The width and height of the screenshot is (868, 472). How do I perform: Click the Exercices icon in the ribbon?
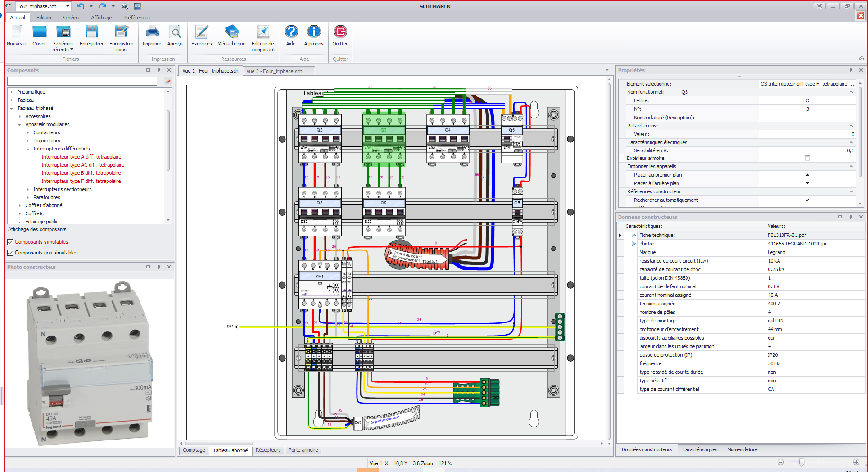point(201,32)
